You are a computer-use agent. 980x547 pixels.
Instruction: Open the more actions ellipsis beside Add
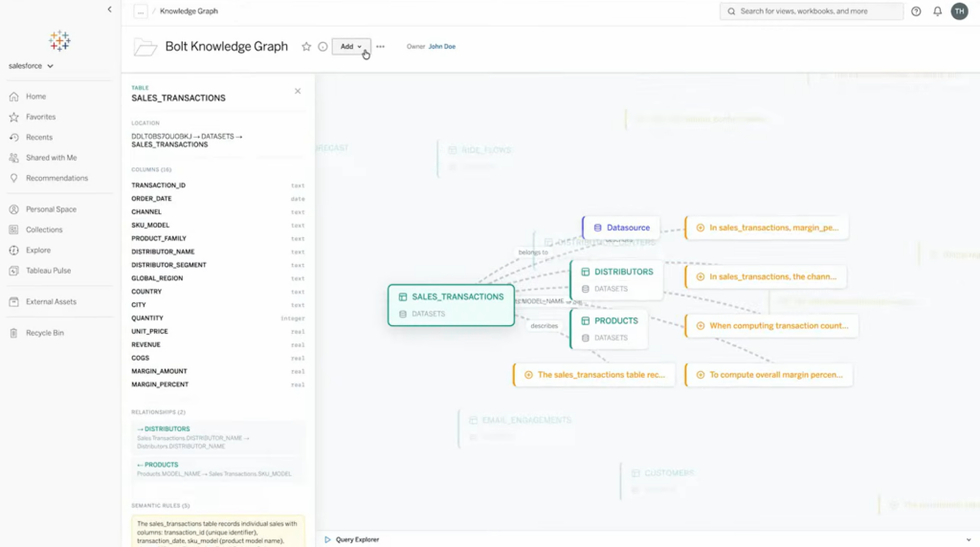coord(381,47)
